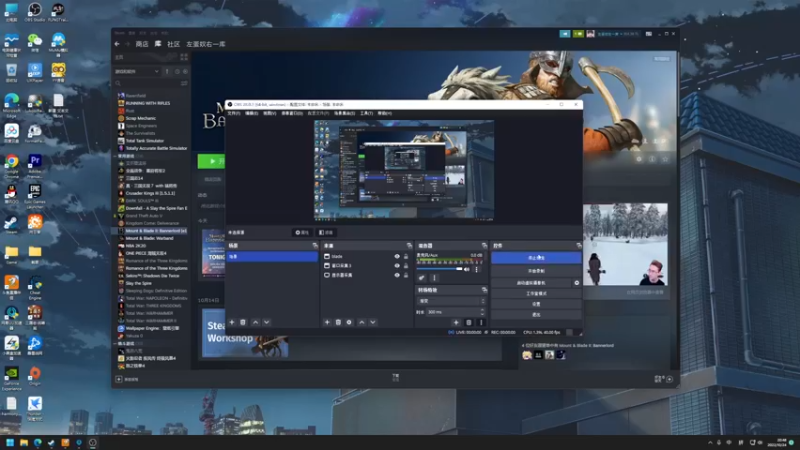This screenshot has height=450, width=800.
Task: Open virtual camera settings gear icon
Action: click(x=577, y=283)
